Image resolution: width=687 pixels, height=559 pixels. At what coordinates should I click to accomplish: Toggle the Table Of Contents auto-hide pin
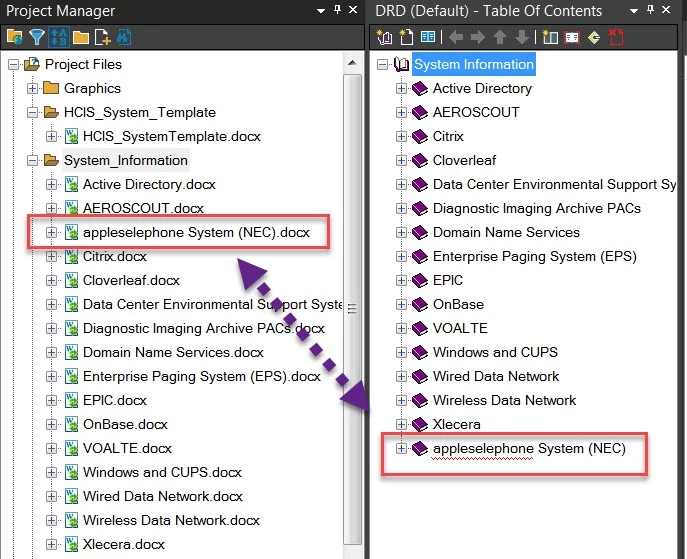[650, 10]
